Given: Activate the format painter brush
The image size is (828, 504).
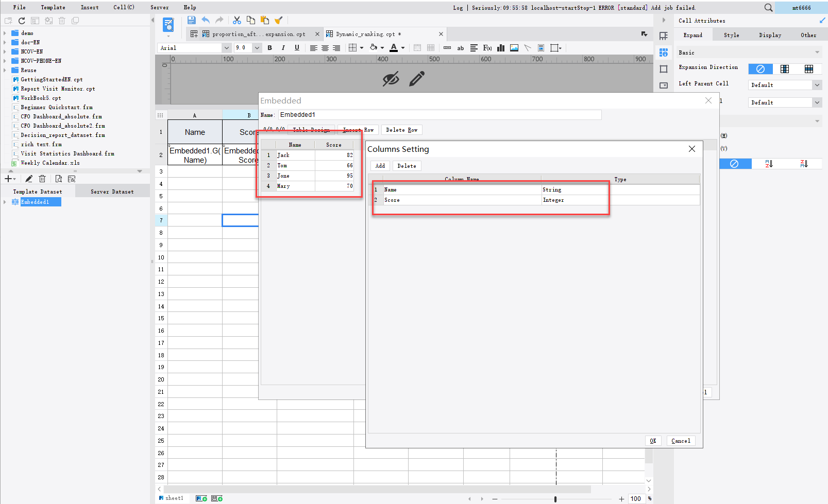Looking at the screenshot, I should pos(279,20).
